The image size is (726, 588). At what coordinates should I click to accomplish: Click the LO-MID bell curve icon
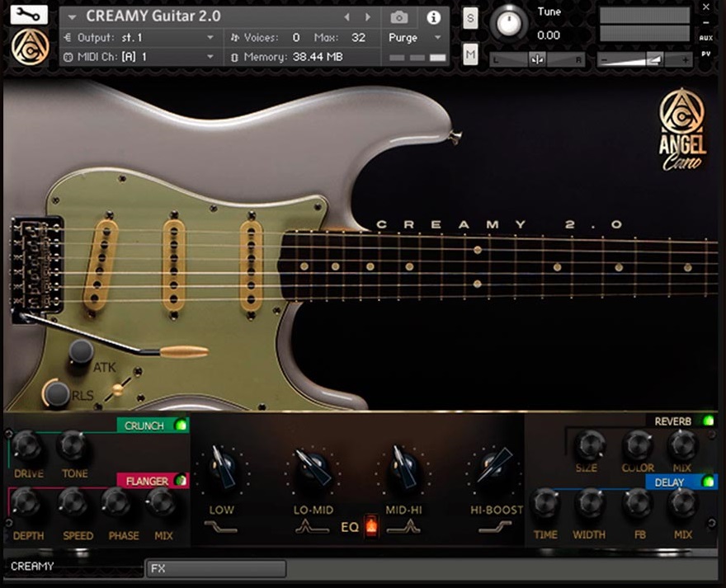312,527
